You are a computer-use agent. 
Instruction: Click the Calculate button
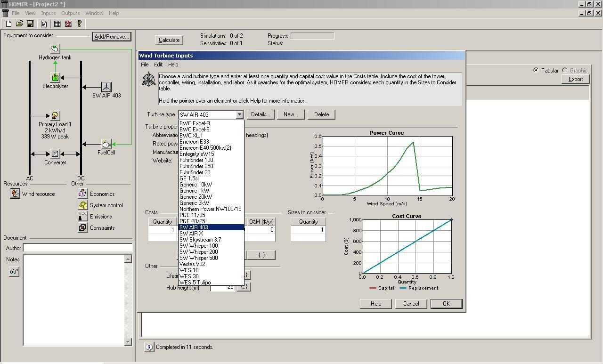[x=169, y=40]
